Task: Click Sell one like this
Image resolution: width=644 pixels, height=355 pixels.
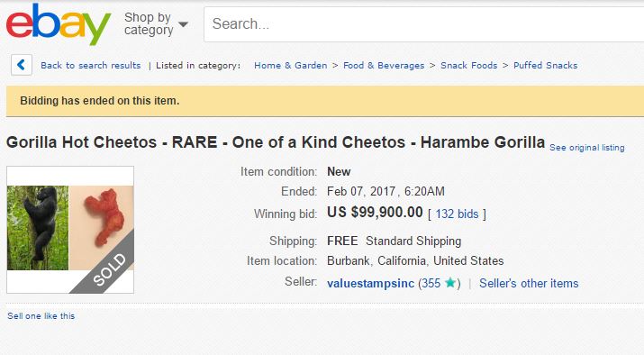Action: point(41,316)
